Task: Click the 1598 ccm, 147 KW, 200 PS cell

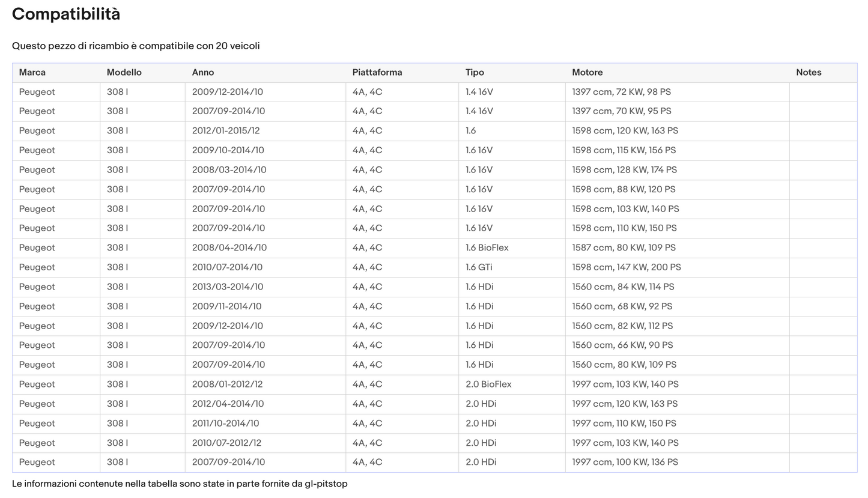Action: 627,267
